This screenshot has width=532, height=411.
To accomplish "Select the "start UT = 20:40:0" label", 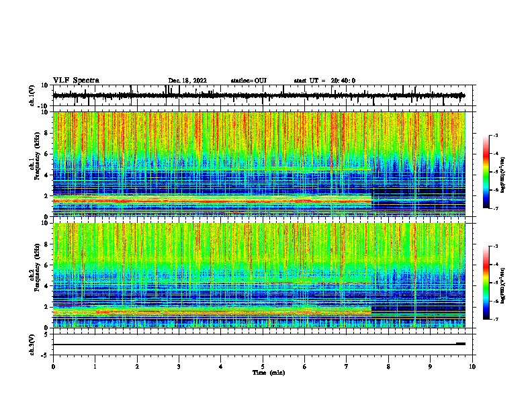I will tap(324, 81).
